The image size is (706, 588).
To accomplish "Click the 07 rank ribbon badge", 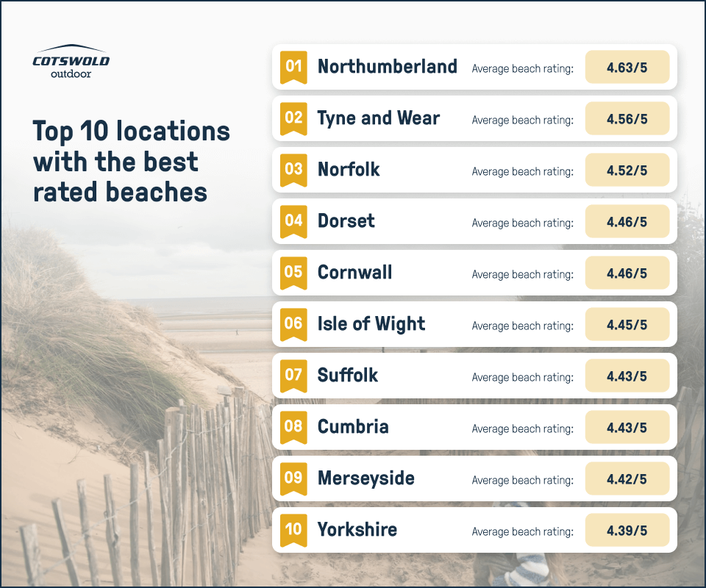I will pos(293,376).
